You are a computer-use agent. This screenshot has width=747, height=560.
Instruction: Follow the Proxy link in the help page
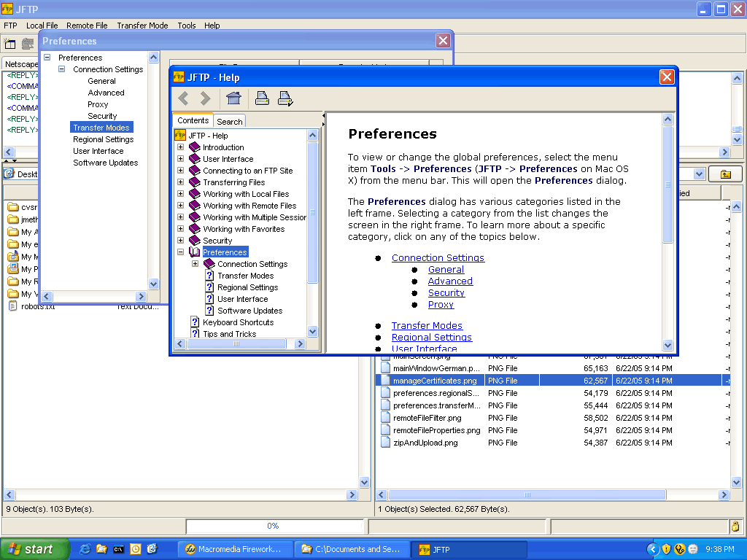pos(441,304)
